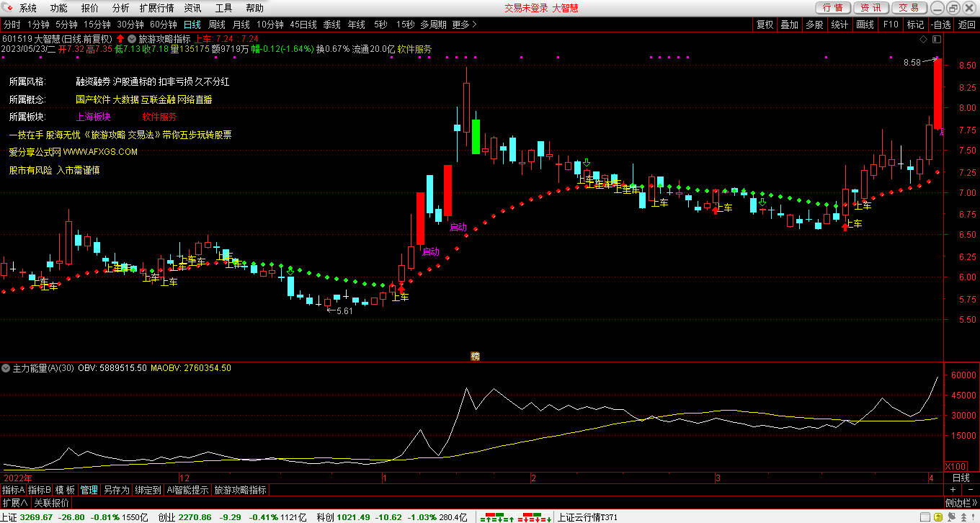The image size is (980, 523).
Task: Click the plus zoom button at bottom right
Action: coord(953,490)
